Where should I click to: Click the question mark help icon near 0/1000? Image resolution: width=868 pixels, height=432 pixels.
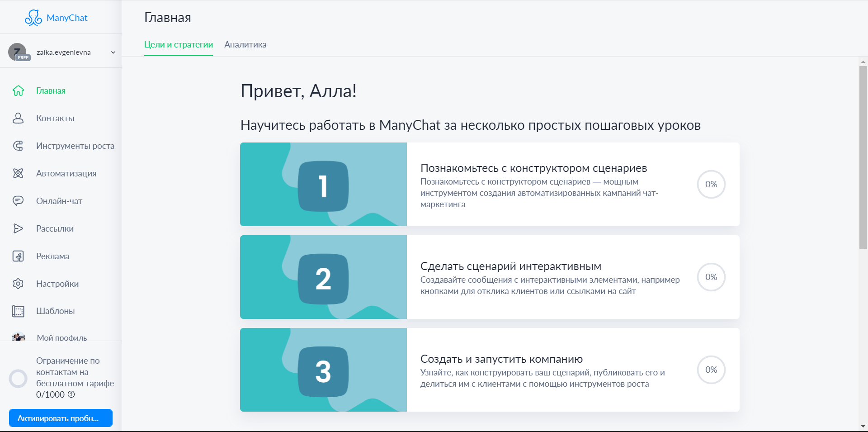tap(71, 394)
